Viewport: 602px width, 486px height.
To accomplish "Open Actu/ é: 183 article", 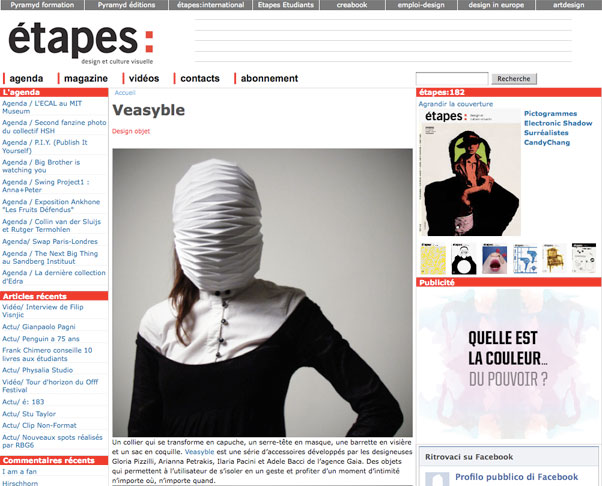I will click(x=23, y=402).
